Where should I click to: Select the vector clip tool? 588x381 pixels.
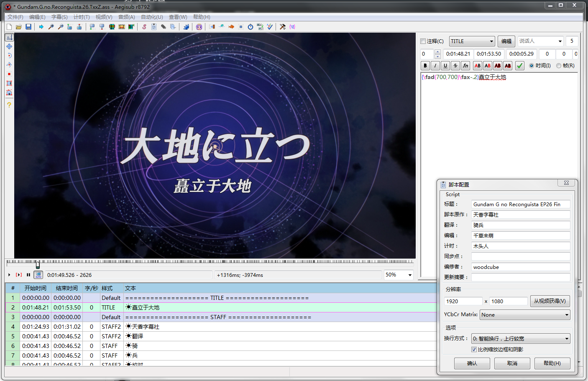pos(9,92)
